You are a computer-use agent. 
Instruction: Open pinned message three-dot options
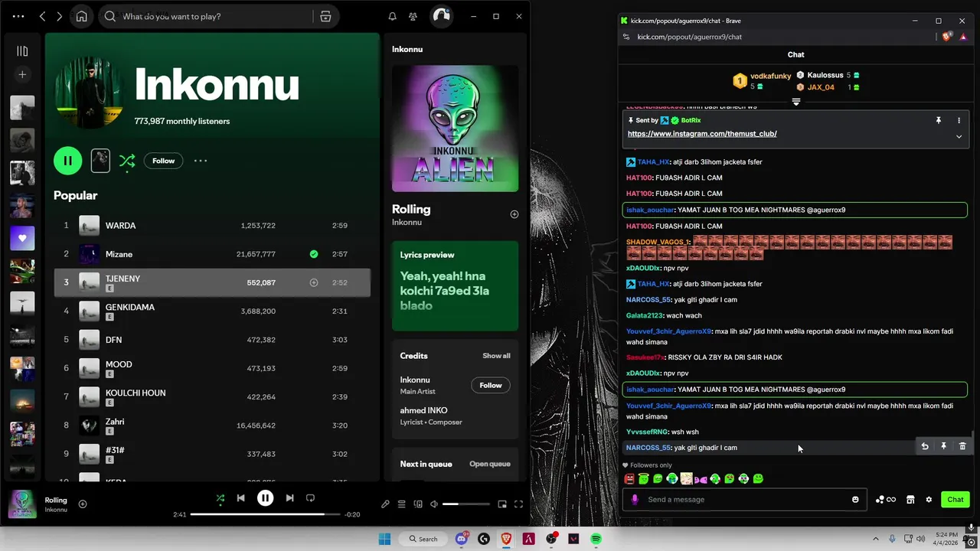point(959,120)
